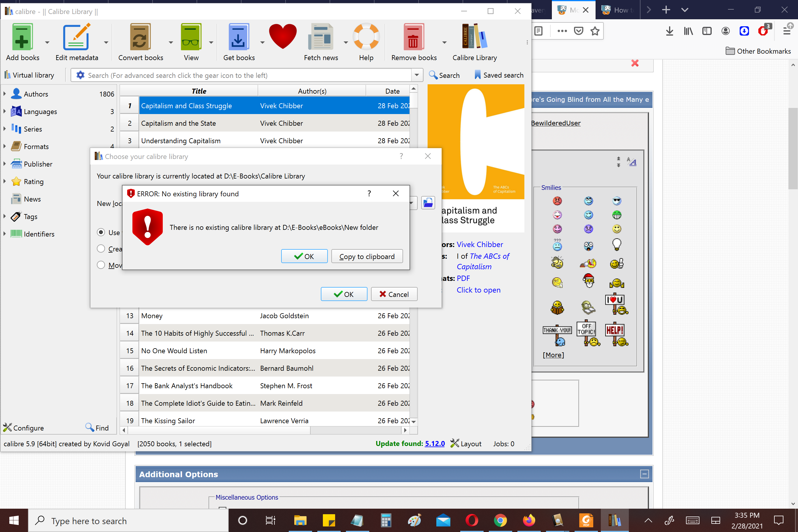Viewport: 798px width, 532px height.
Task: Open the search history dropdown arrow
Action: (x=416, y=75)
